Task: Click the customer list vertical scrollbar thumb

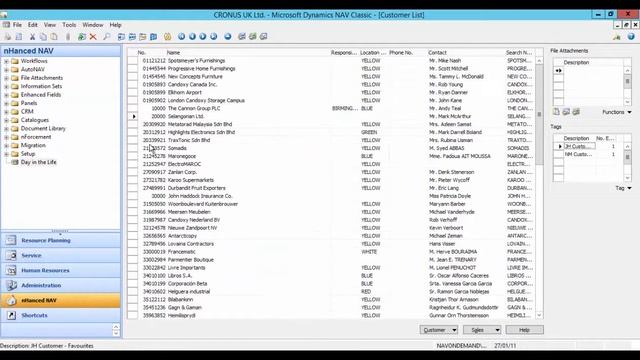Action: pyautogui.click(x=539, y=114)
